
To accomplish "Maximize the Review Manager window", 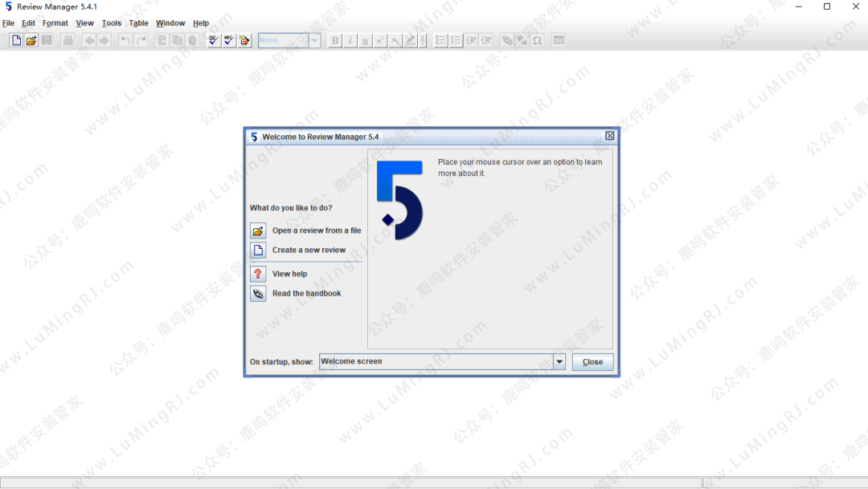I will (x=827, y=6).
